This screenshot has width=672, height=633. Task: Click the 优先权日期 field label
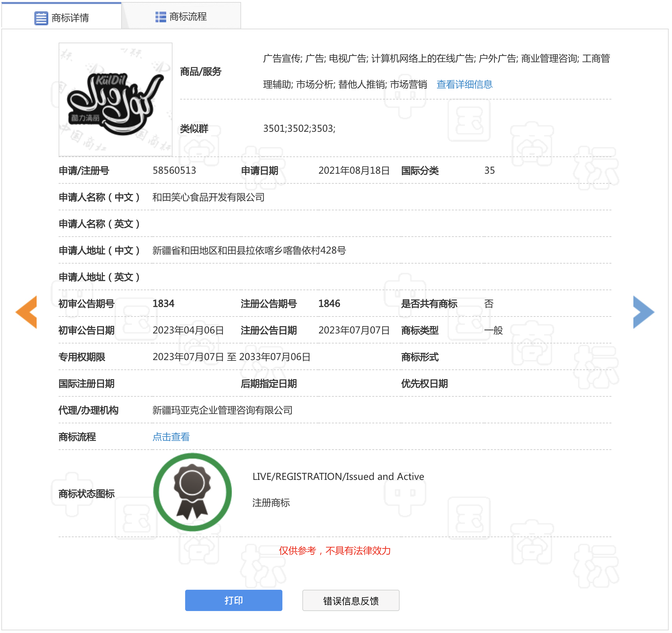[x=425, y=384]
